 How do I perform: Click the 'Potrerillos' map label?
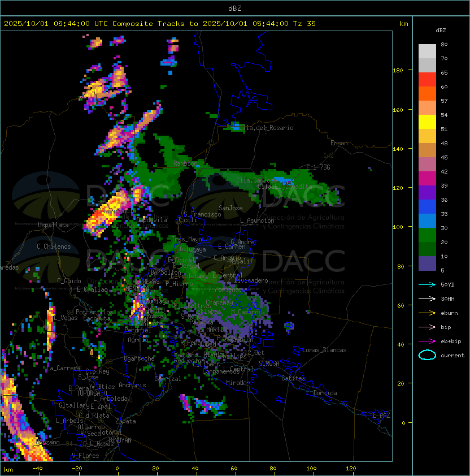94,312
